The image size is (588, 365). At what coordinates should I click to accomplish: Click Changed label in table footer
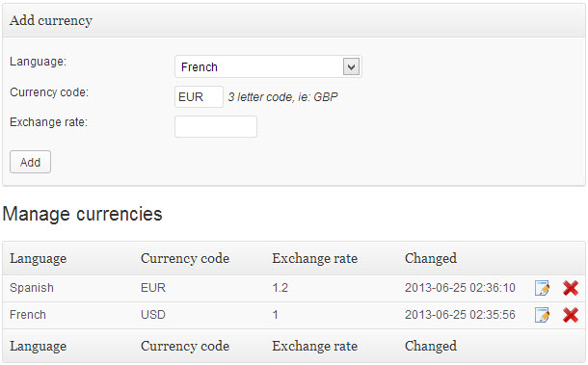pyautogui.click(x=431, y=347)
